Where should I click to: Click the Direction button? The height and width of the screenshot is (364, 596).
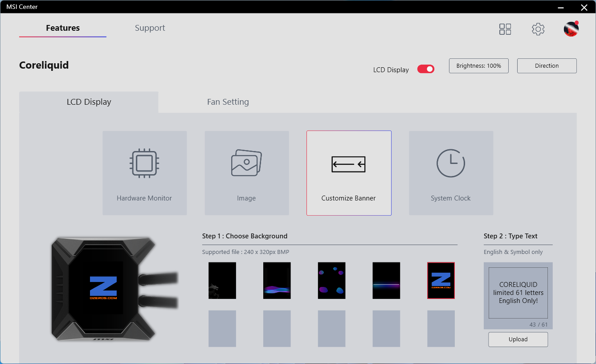(547, 65)
